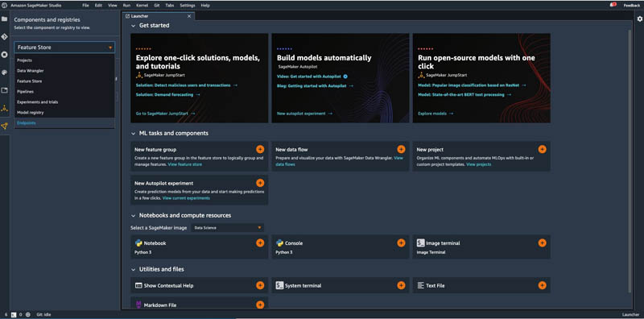Open the settings gear on right sidebar
644x319 pixels.
click(x=639, y=19)
